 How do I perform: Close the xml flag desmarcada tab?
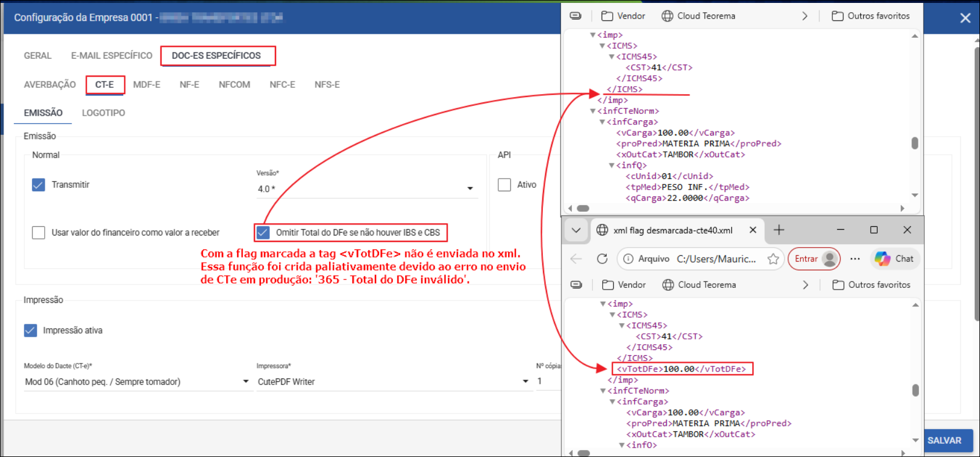[753, 230]
